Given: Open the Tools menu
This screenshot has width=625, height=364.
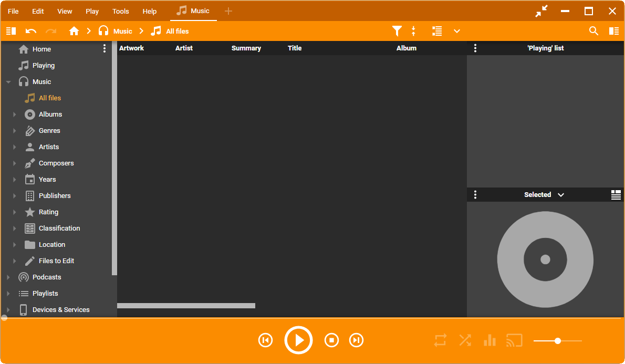Looking at the screenshot, I should [x=120, y=11].
